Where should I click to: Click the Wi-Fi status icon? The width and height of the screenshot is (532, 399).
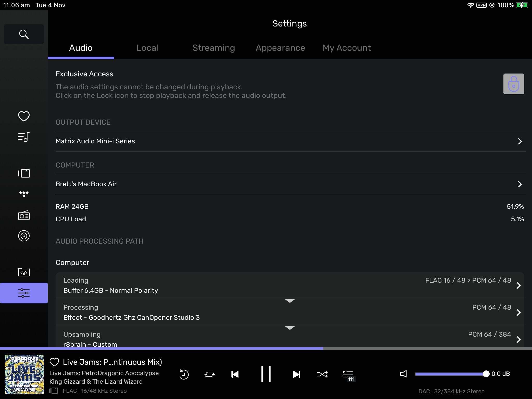(x=470, y=5)
